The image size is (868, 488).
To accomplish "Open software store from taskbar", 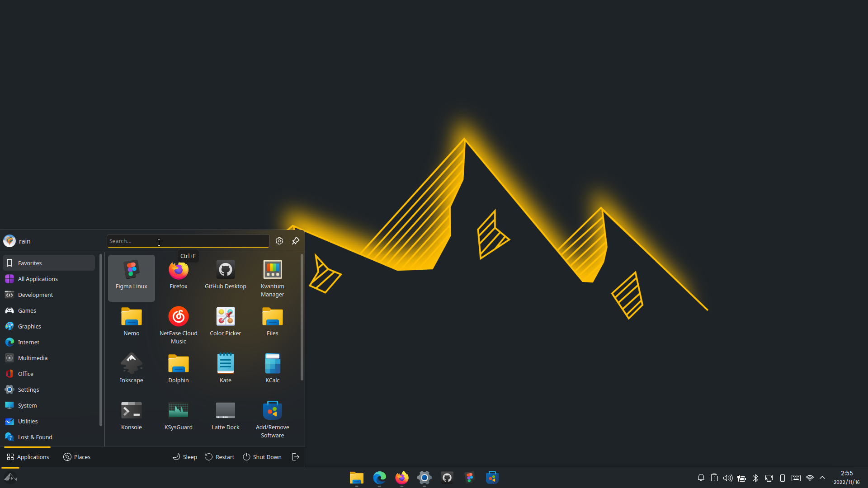I will click(492, 478).
